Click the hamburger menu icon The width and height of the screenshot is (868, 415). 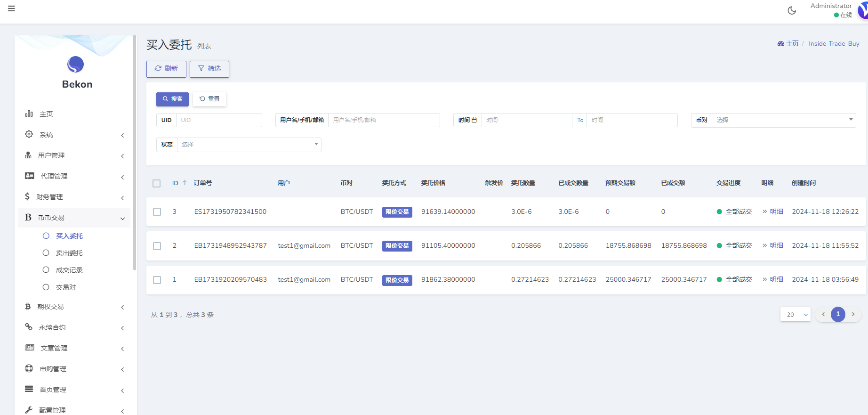11,8
